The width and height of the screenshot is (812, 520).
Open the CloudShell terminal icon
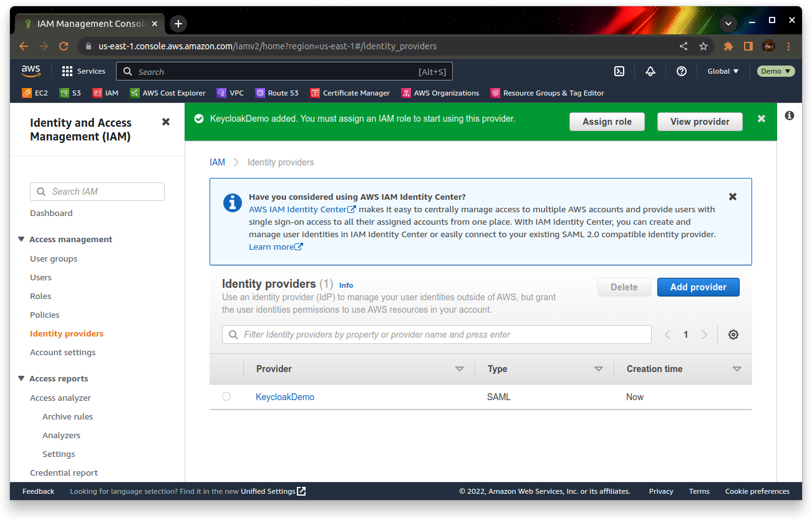pos(619,71)
